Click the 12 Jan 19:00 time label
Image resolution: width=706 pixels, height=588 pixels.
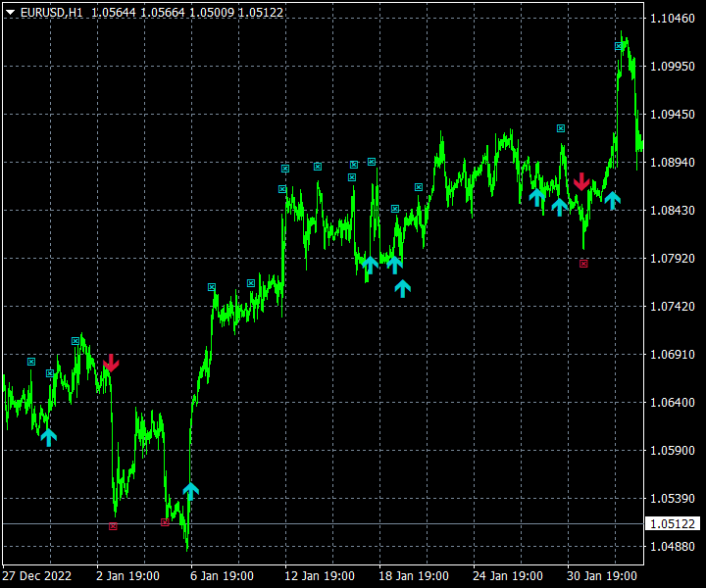coord(320,576)
